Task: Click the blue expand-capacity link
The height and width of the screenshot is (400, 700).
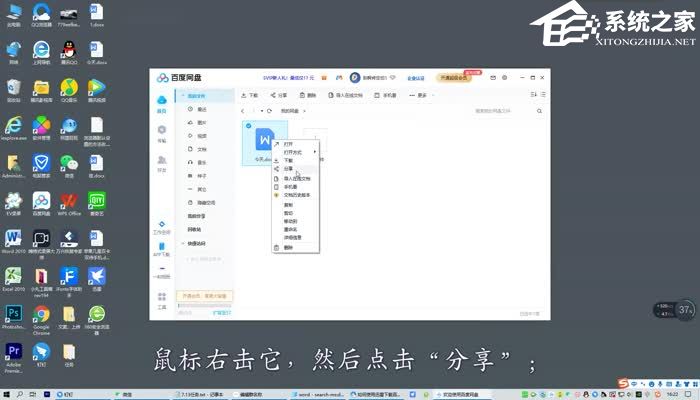Action: 221,313
